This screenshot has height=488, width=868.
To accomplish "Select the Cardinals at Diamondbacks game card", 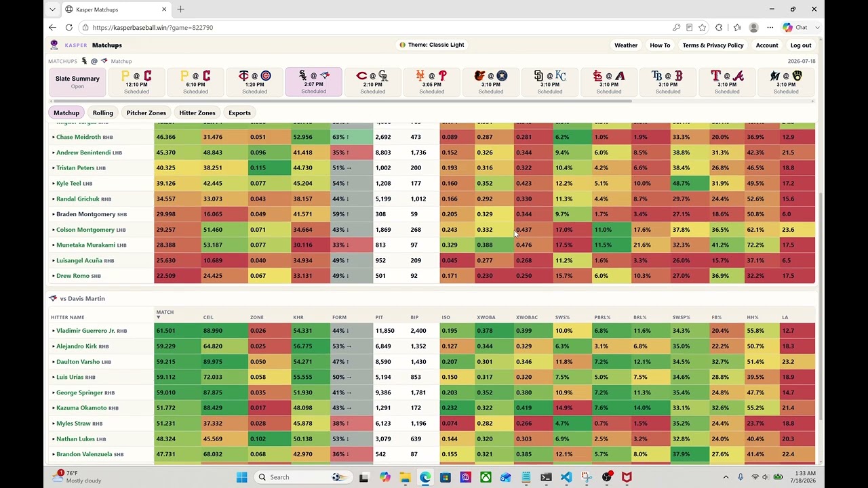I will (608, 82).
